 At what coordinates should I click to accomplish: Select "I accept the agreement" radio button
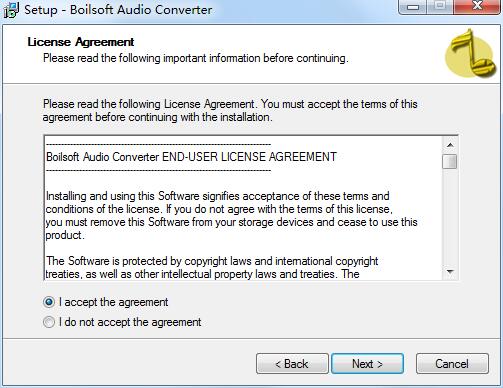(x=49, y=302)
